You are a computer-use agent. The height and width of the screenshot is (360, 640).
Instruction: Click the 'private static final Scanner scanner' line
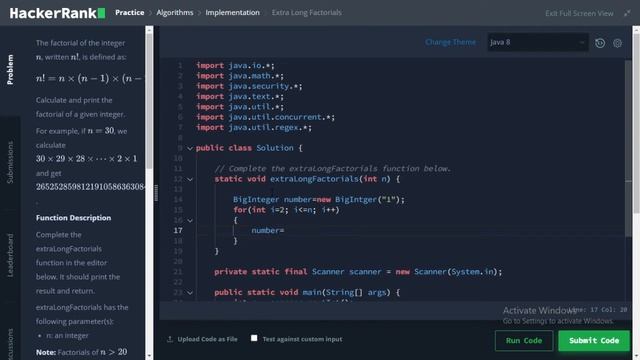[358, 272]
